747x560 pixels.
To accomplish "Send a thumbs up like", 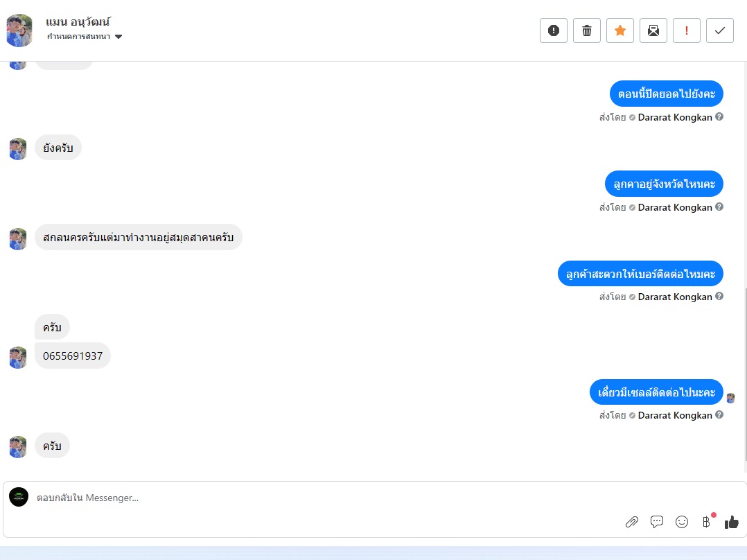I will coord(731,523).
